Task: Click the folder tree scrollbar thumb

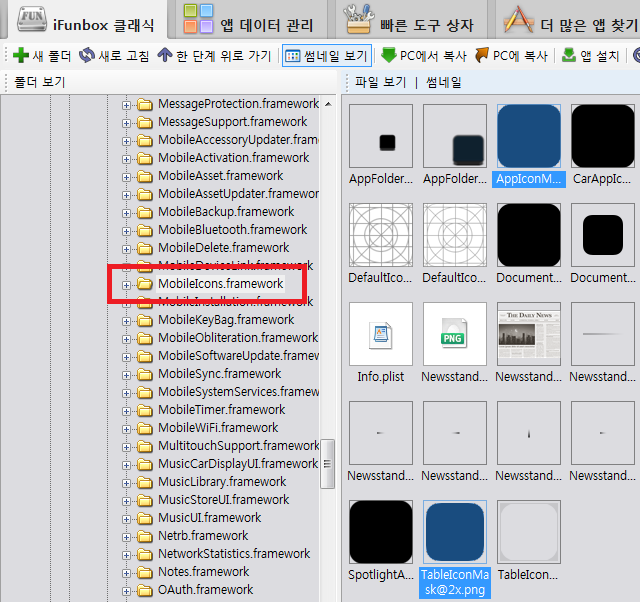Action: click(x=327, y=464)
